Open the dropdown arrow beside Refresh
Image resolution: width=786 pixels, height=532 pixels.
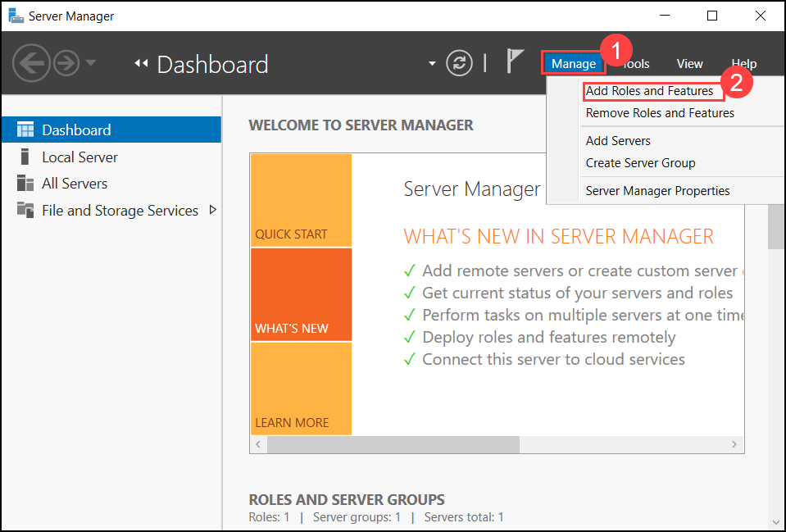432,64
